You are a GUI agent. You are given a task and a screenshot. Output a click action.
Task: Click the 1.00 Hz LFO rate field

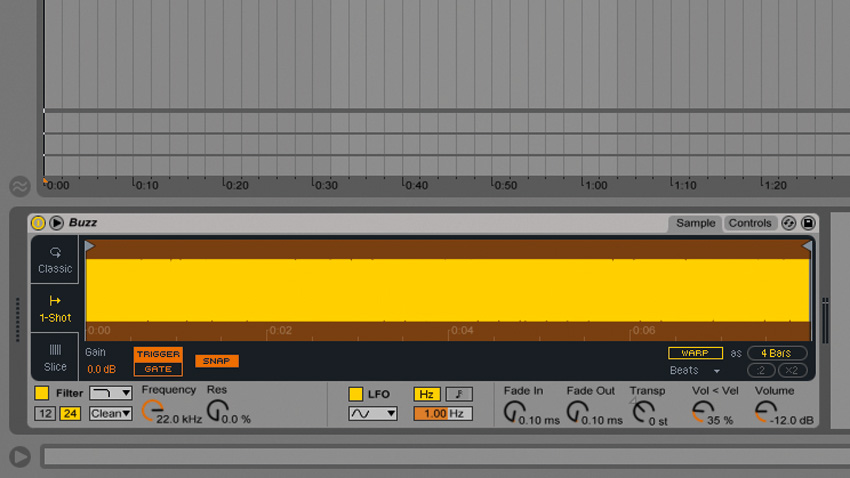click(x=443, y=414)
